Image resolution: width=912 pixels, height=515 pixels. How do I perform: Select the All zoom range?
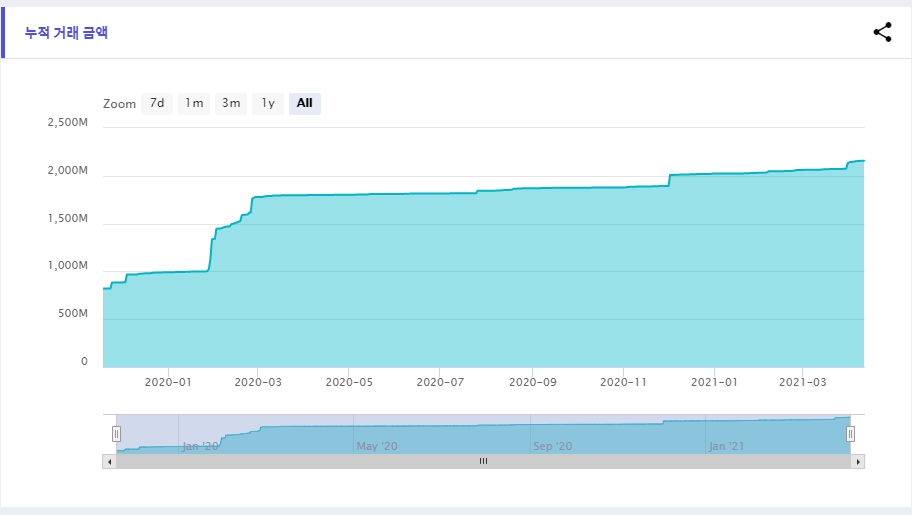pyautogui.click(x=305, y=104)
